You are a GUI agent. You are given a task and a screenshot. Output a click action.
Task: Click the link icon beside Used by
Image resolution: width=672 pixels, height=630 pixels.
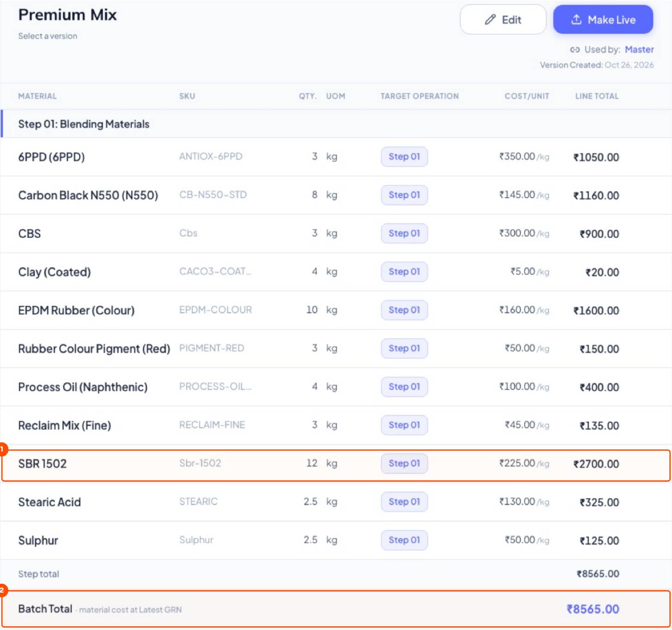pos(575,50)
